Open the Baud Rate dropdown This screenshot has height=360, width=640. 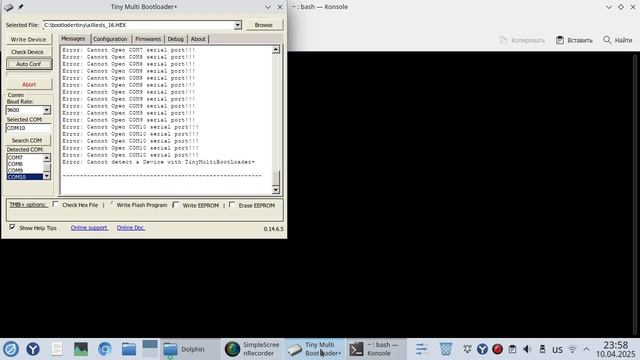(47, 110)
